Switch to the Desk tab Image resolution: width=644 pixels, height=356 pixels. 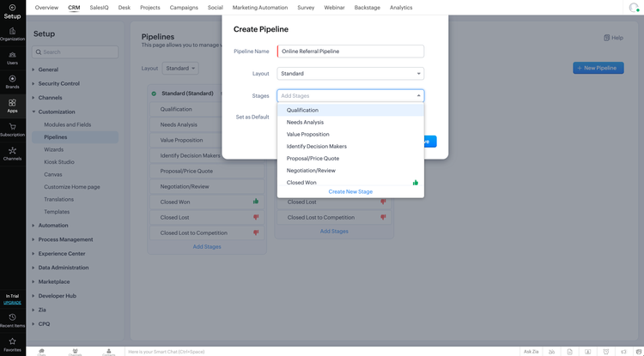pos(124,8)
